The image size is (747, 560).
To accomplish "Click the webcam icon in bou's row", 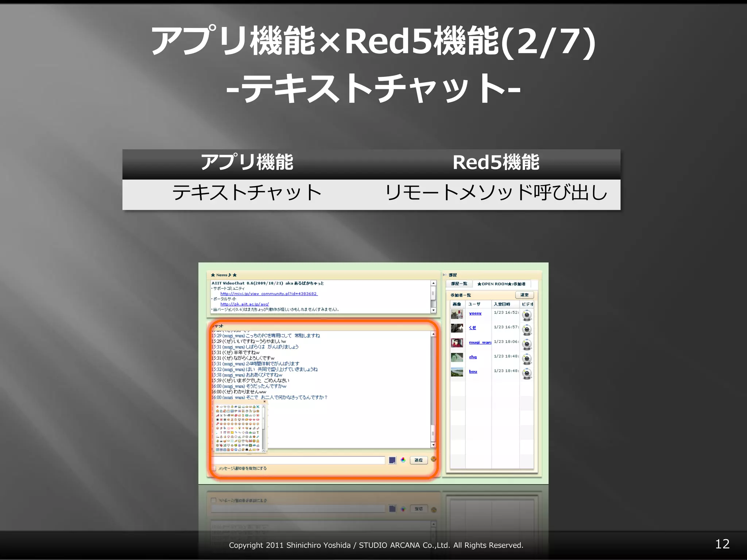I will [527, 373].
